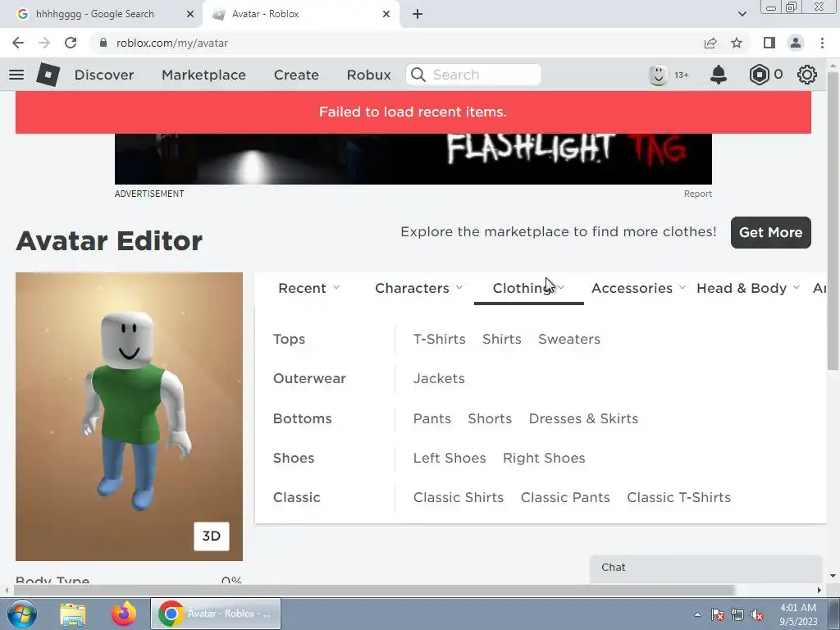Choose Pants under Bottoms
The image size is (840, 630).
pos(431,418)
